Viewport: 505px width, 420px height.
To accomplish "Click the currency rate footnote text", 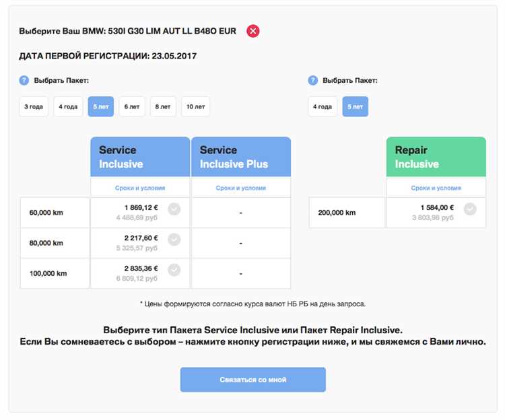I will (252, 304).
